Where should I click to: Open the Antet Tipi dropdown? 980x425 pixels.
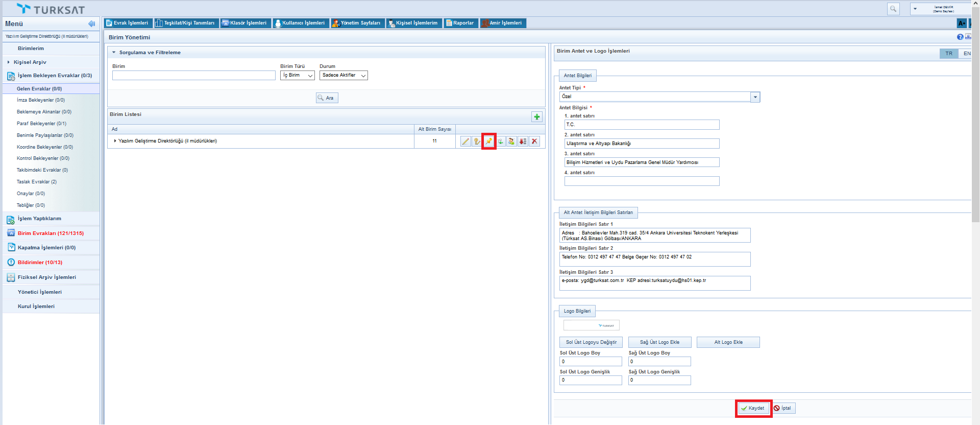pos(755,97)
